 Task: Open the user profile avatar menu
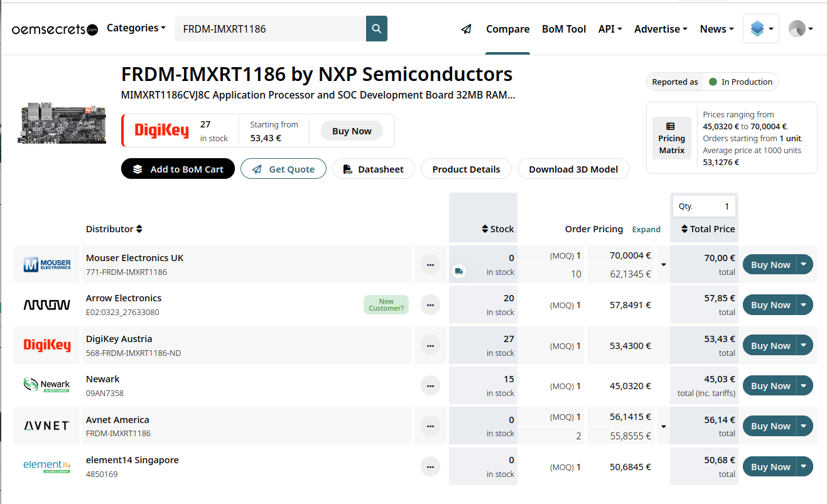point(801,29)
